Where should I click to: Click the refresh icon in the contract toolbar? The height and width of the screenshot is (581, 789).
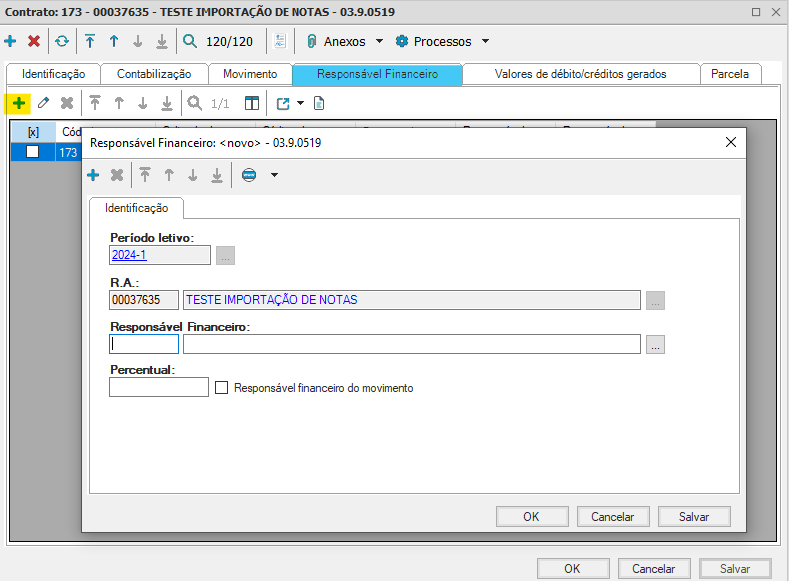62,41
